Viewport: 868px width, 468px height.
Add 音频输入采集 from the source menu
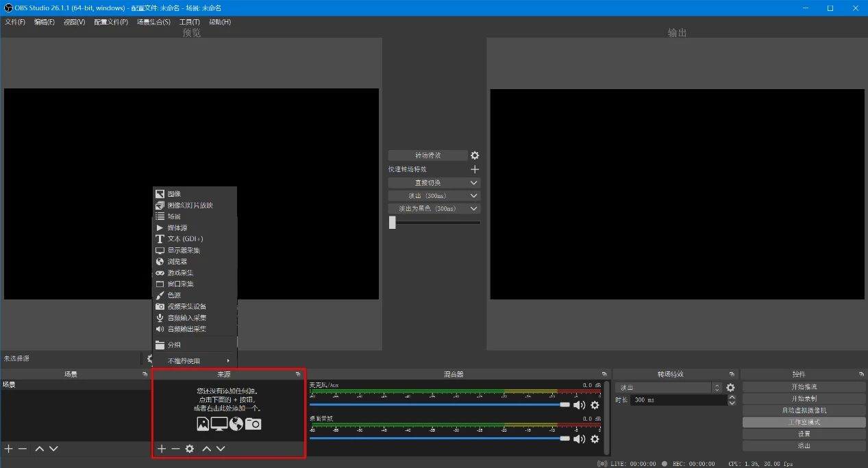click(195, 318)
